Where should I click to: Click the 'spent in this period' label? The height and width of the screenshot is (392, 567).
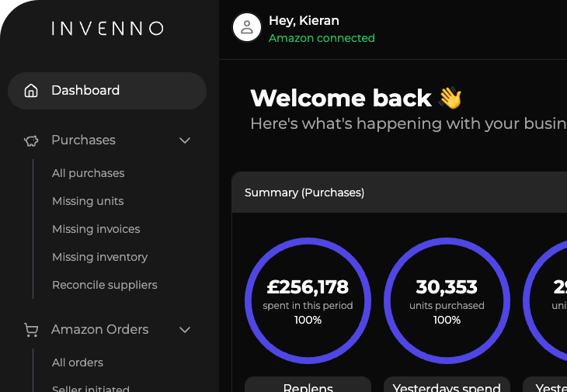pos(308,306)
